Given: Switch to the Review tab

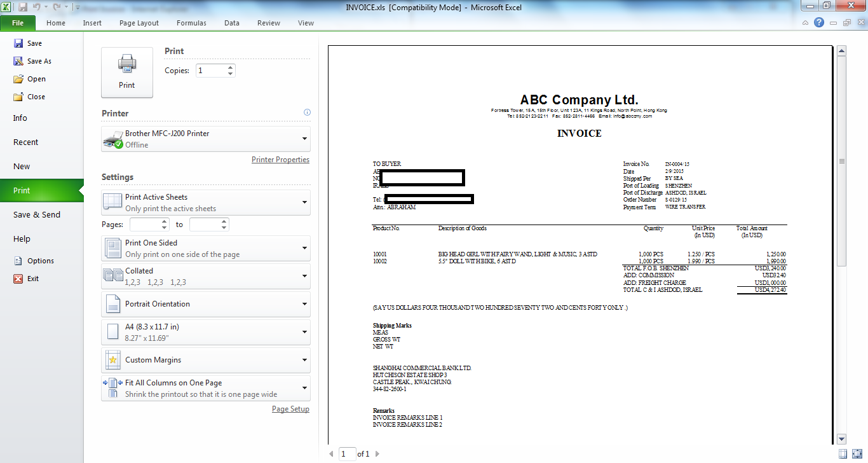Looking at the screenshot, I should tap(269, 23).
